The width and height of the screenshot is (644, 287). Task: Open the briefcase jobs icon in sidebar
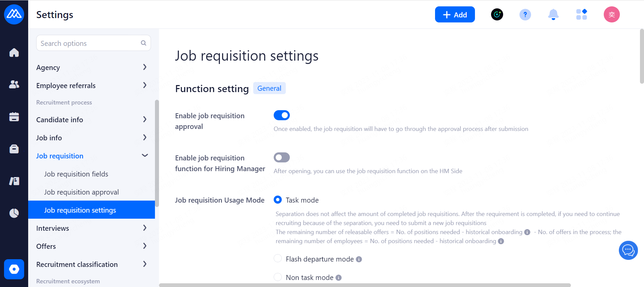[14, 149]
